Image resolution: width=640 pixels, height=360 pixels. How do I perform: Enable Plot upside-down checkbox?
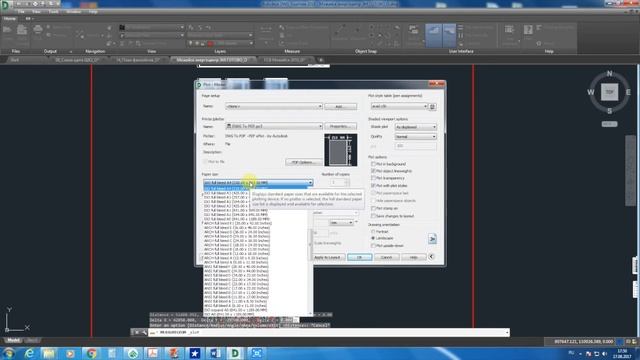pyautogui.click(x=373, y=246)
